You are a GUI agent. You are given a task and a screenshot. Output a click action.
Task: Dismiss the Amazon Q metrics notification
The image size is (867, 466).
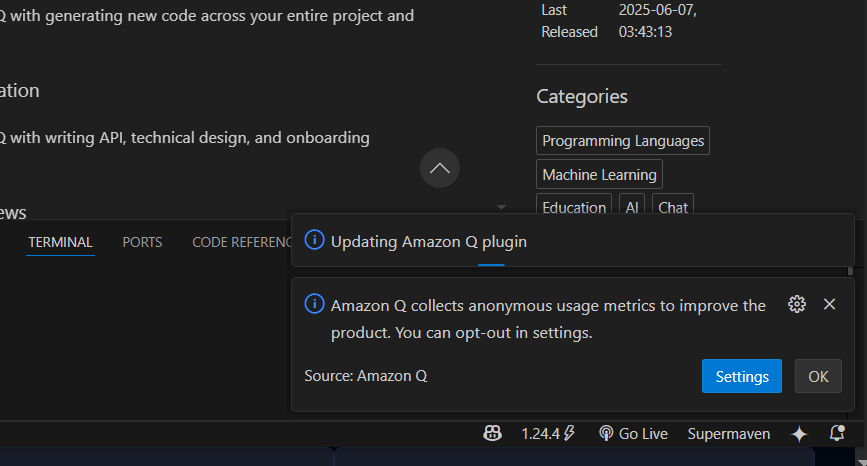point(829,304)
